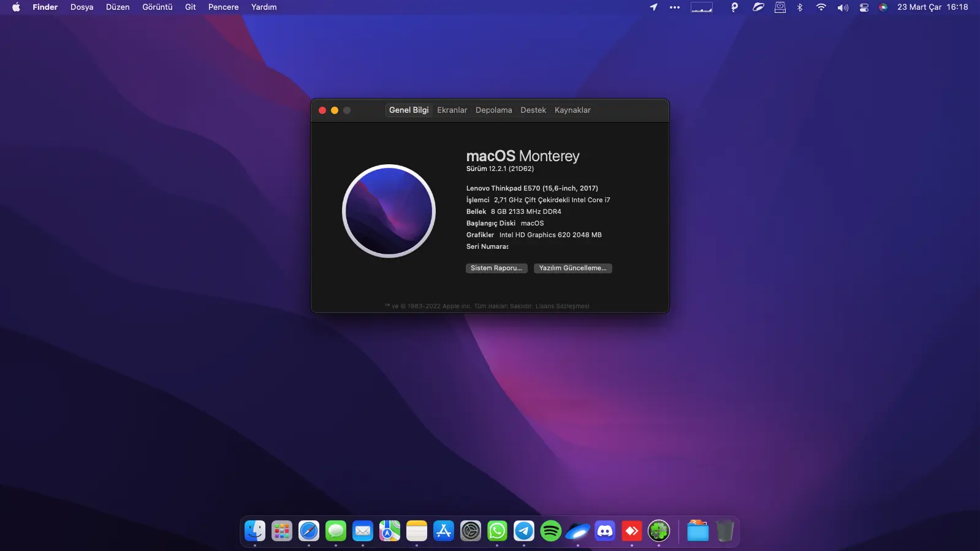Click the location arrow in menu bar
The image size is (980, 551).
click(x=653, y=7)
